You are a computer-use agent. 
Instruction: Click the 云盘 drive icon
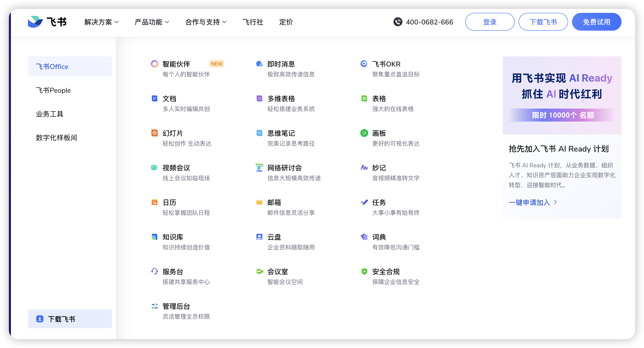click(x=259, y=237)
